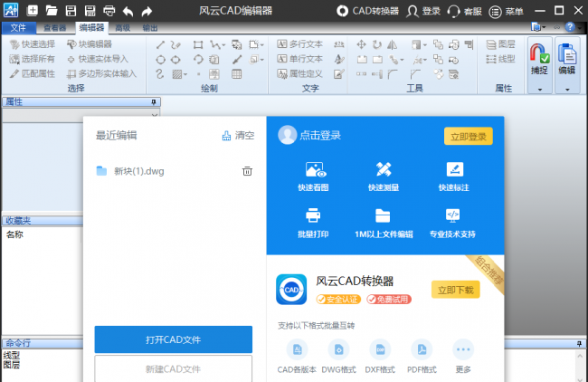588x382 pixels.
Task: Undo the last action
Action: pos(128,11)
